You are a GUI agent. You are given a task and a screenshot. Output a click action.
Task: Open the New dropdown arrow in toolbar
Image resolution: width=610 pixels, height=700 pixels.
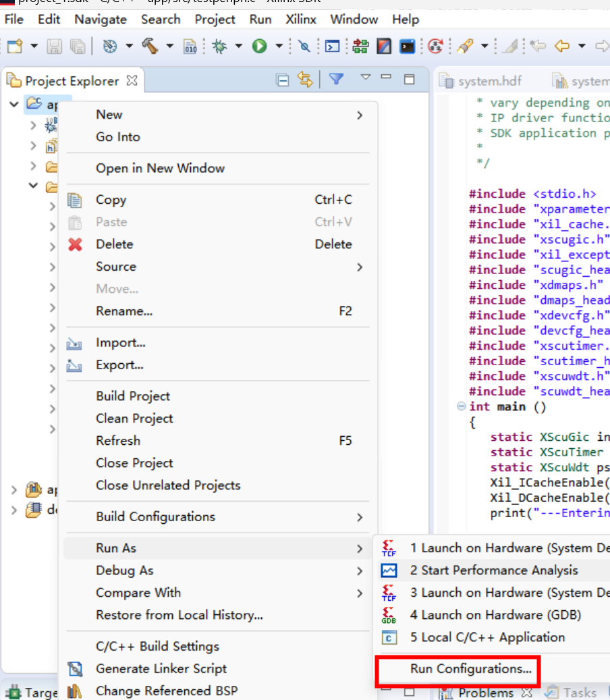(x=34, y=46)
